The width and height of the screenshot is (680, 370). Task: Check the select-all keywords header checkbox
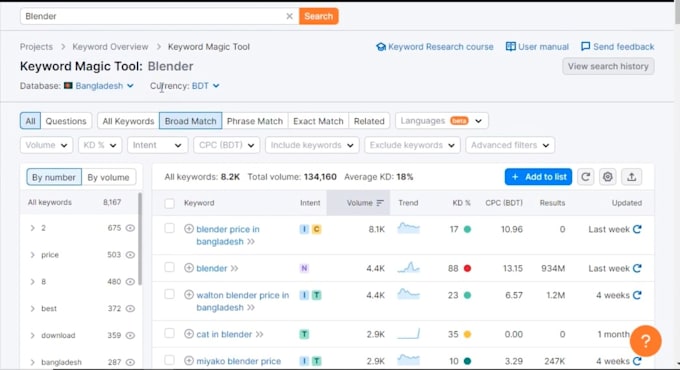[170, 203]
